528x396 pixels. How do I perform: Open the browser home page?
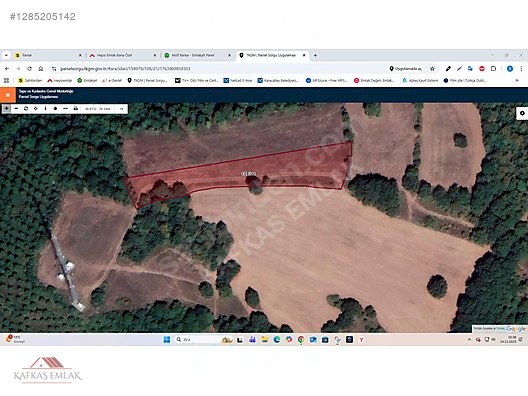(x=41, y=69)
